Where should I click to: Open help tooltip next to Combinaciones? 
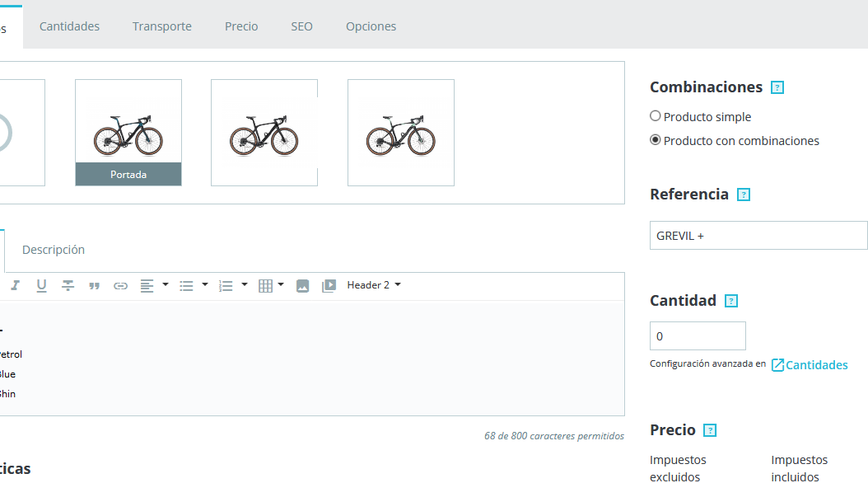tap(777, 87)
